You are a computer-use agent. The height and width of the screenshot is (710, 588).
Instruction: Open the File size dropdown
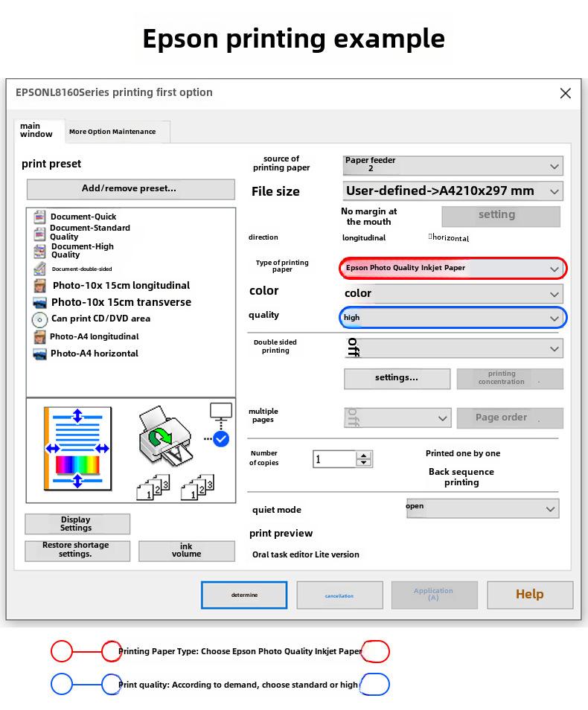tap(453, 191)
